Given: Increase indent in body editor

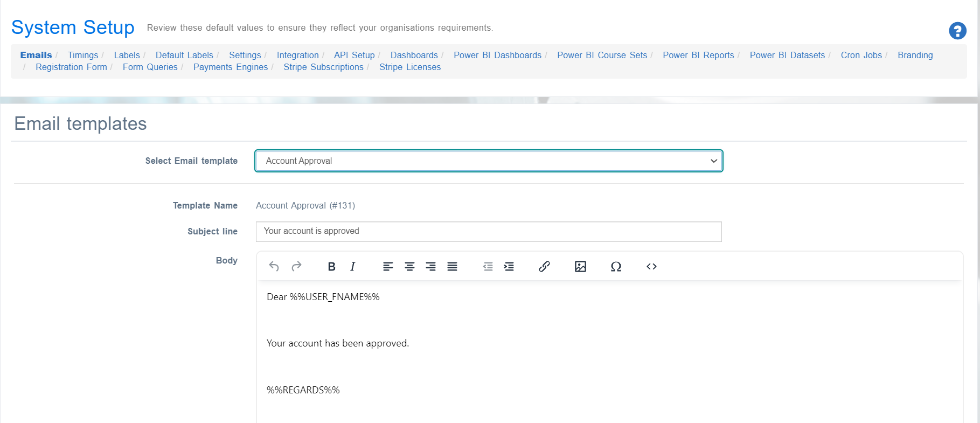Looking at the screenshot, I should coord(509,266).
